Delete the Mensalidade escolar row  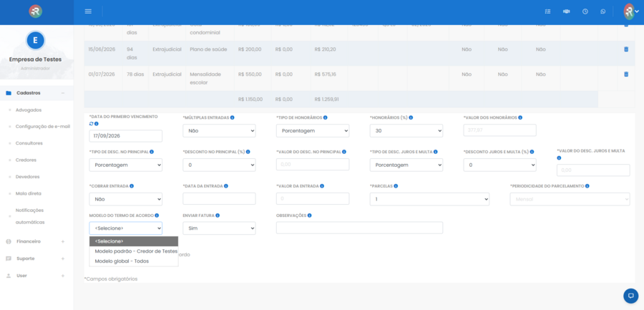(x=626, y=74)
